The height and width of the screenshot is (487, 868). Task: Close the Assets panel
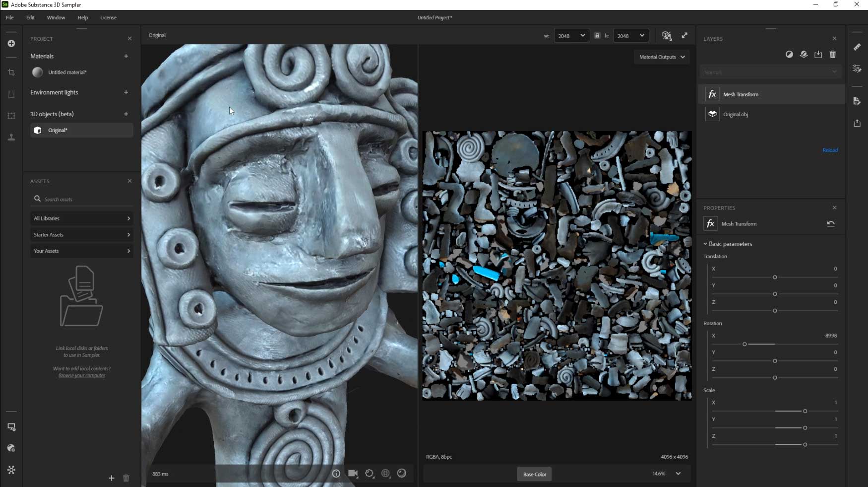[129, 181]
